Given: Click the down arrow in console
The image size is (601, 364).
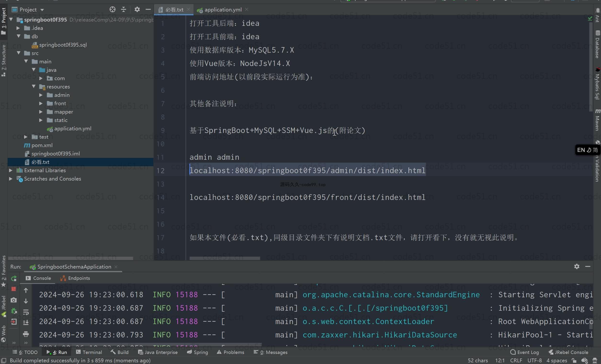Looking at the screenshot, I should point(26,301).
